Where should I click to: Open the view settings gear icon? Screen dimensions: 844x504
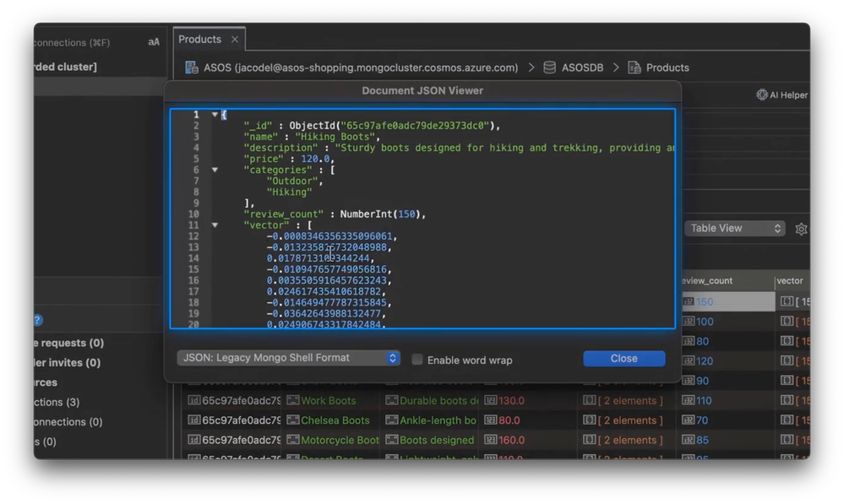click(801, 229)
